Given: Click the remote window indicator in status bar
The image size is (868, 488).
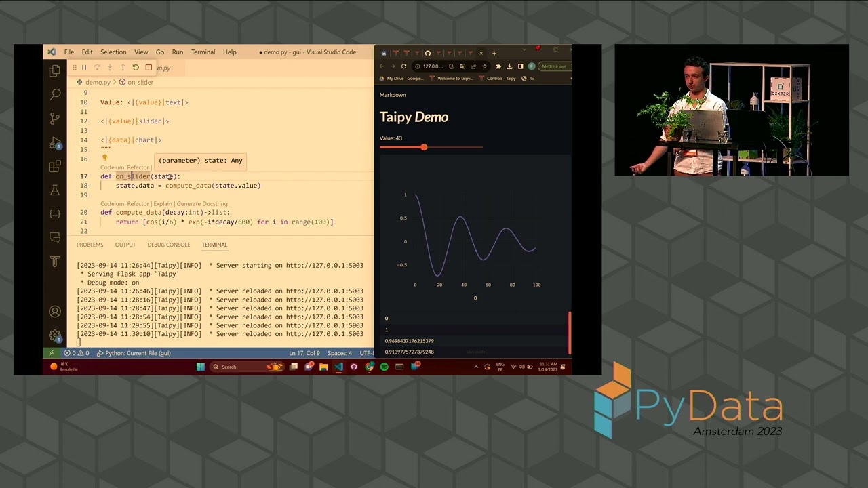Looking at the screenshot, I should [51, 353].
